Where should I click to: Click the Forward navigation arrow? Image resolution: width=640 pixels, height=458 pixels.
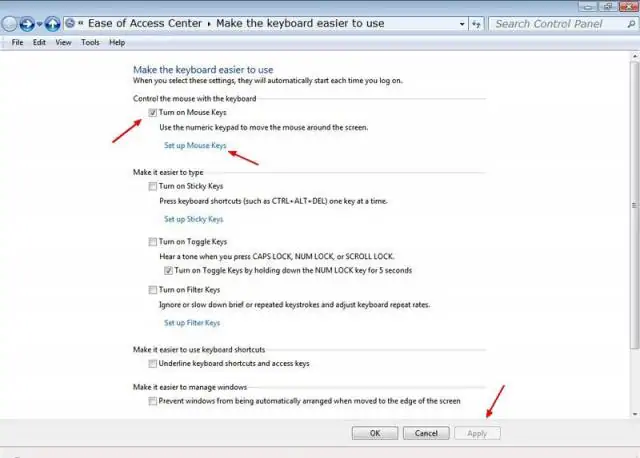(27, 24)
